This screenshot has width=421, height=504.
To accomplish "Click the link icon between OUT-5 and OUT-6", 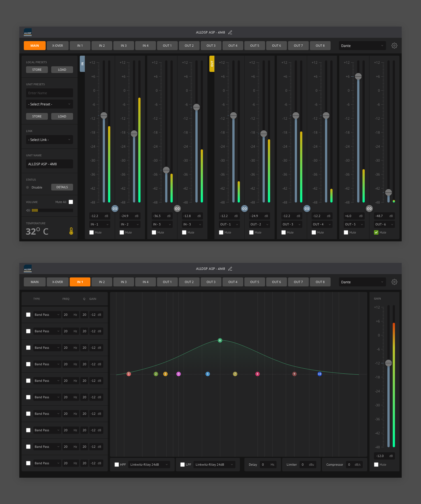I will (x=369, y=208).
